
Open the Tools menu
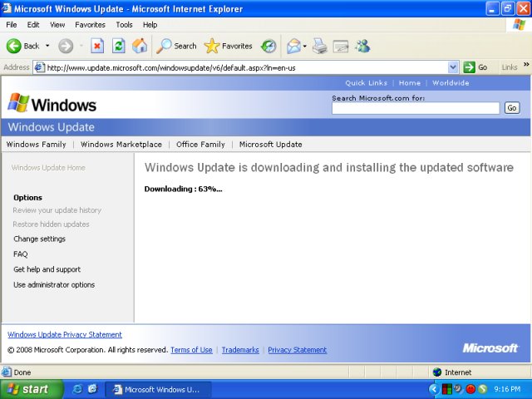point(124,25)
